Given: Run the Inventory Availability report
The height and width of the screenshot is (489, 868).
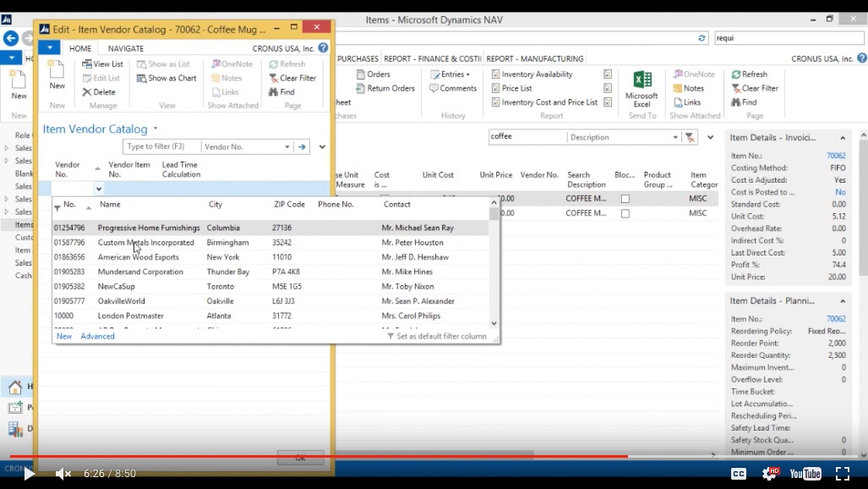Looking at the screenshot, I should pos(532,74).
